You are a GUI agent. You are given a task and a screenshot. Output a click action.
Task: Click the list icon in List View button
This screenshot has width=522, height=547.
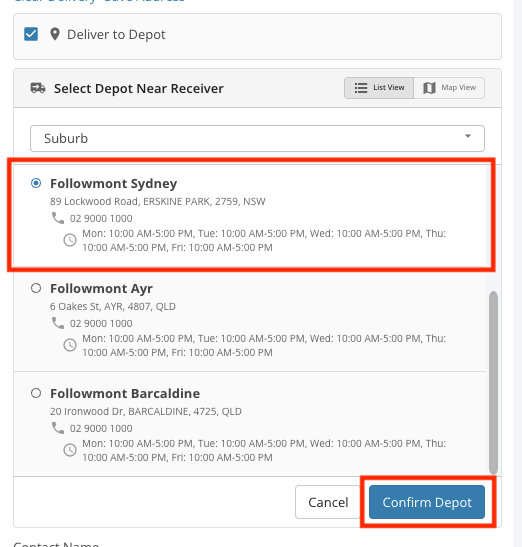pos(361,88)
